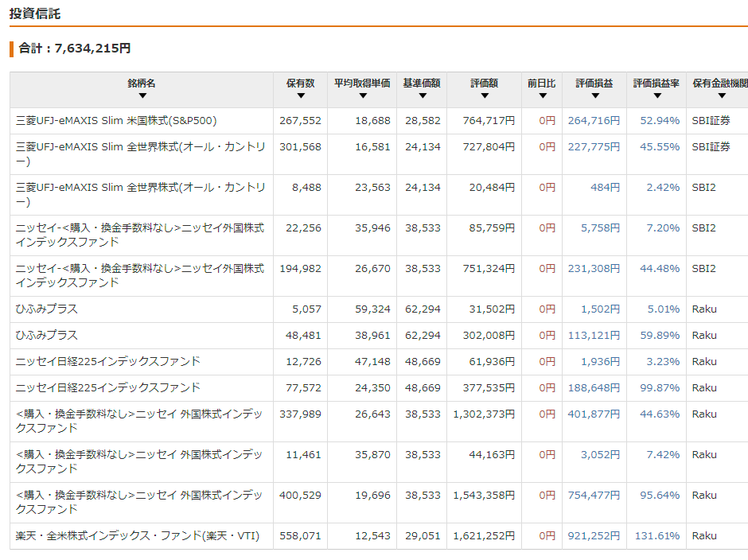
Task: Click the sort arrow under 評価損益
Action: (594, 96)
